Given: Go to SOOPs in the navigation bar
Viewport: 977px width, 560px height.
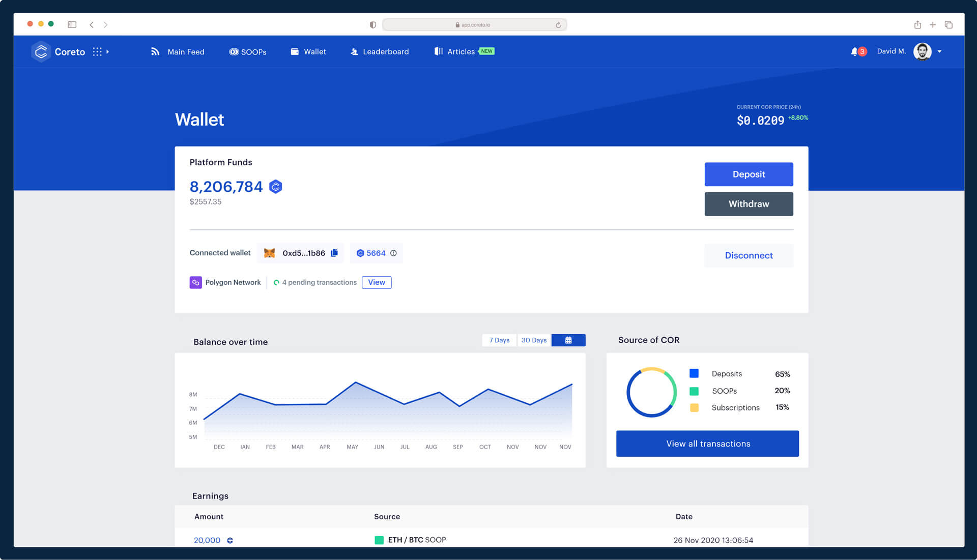Looking at the screenshot, I should [248, 52].
